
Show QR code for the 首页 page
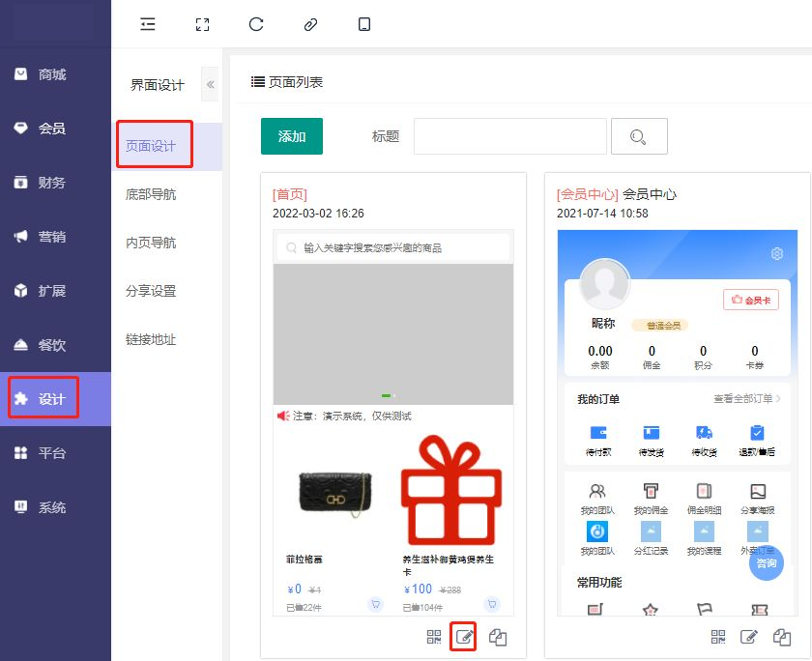coord(434,637)
